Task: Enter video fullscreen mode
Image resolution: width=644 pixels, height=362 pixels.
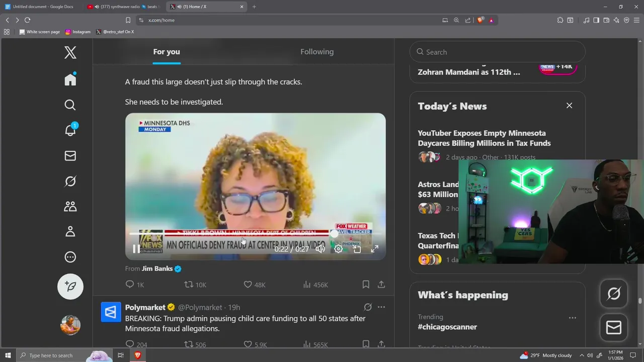Action: [x=375, y=249]
